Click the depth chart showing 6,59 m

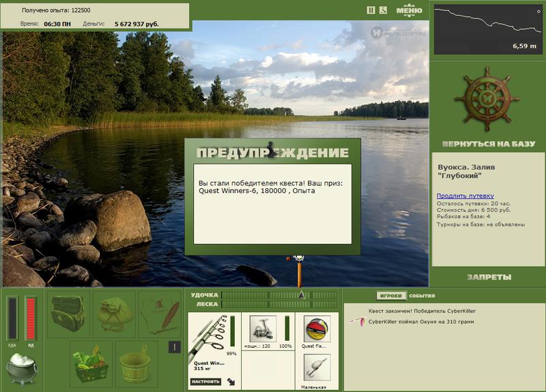[487, 29]
